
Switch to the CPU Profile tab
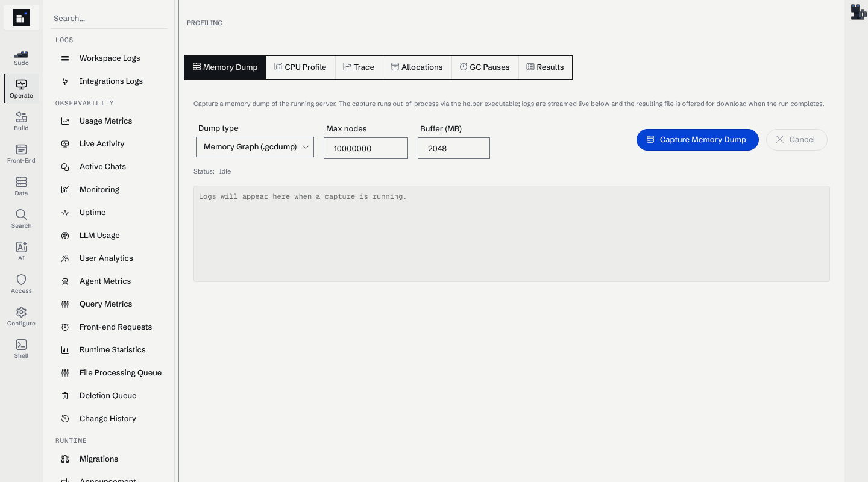pos(300,67)
